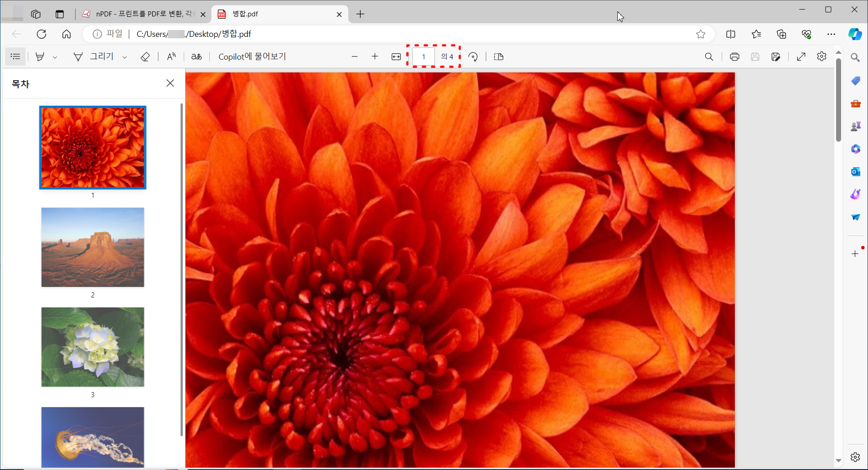Switch to the nPDF browser tab
The width and height of the screenshot is (868, 470).
coord(145,14)
